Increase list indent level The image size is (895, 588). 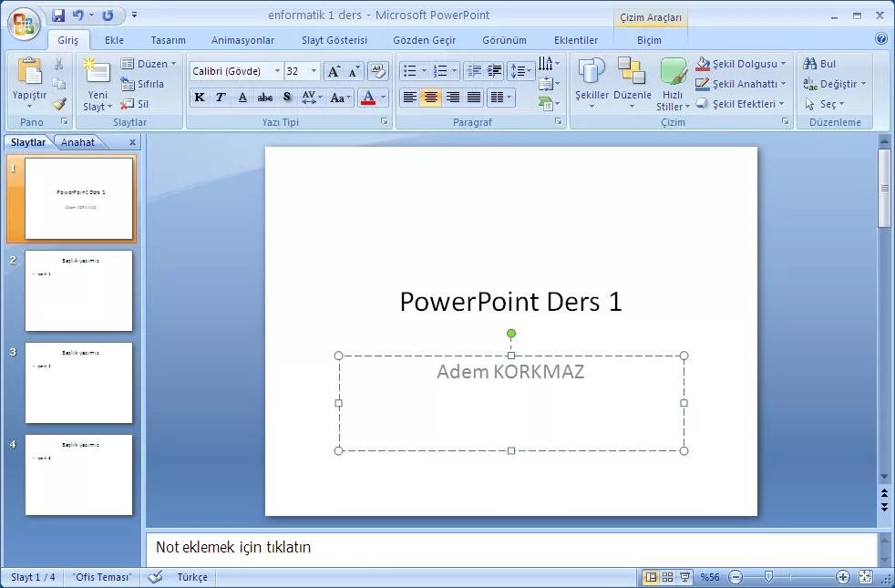(494, 71)
